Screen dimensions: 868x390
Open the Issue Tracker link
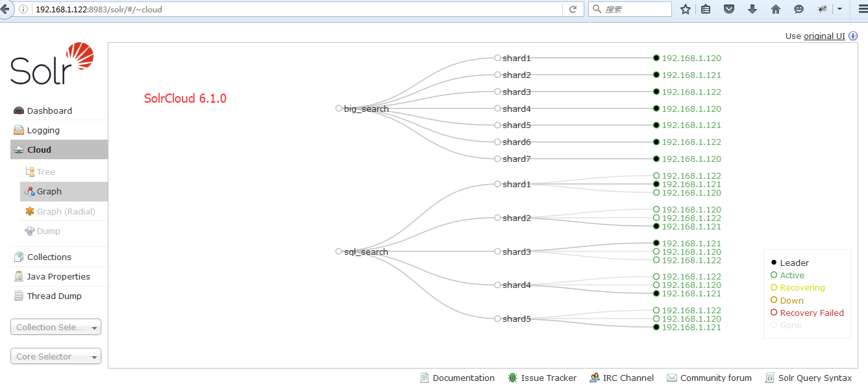pyautogui.click(x=541, y=378)
